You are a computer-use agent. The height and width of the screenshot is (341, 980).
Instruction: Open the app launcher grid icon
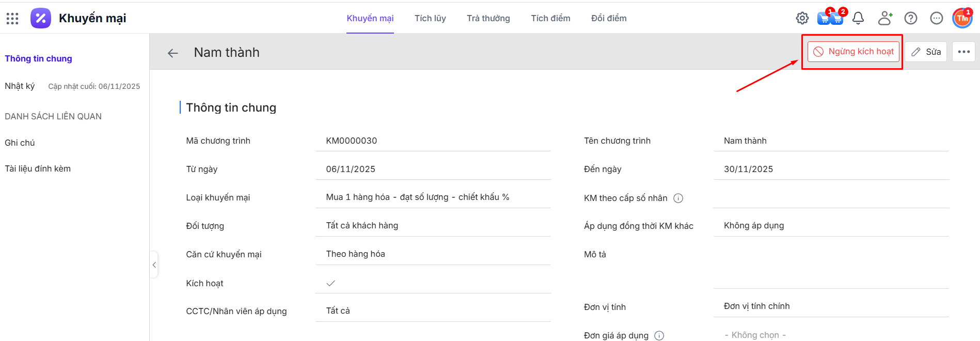point(12,19)
